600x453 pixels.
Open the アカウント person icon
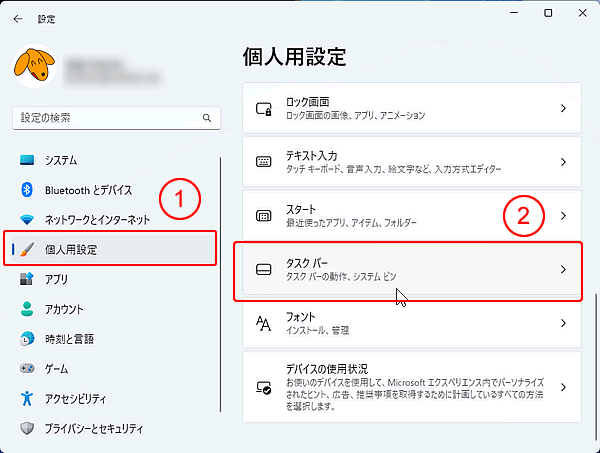tap(26, 309)
